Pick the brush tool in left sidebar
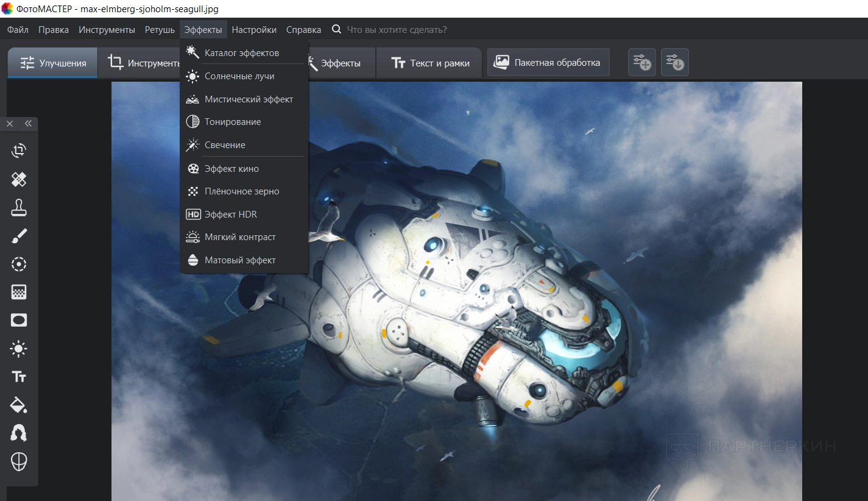Screen dimensions: 868x501 click(x=19, y=236)
